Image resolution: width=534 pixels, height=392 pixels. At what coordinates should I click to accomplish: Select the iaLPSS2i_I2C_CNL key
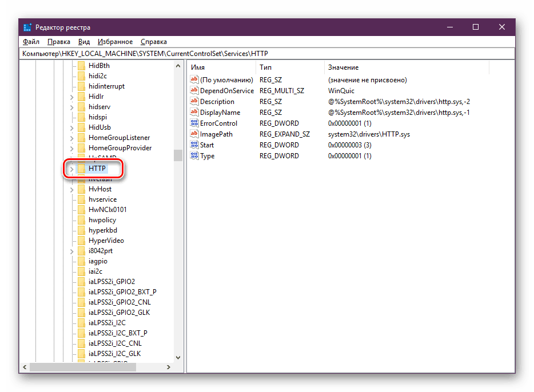click(x=115, y=343)
